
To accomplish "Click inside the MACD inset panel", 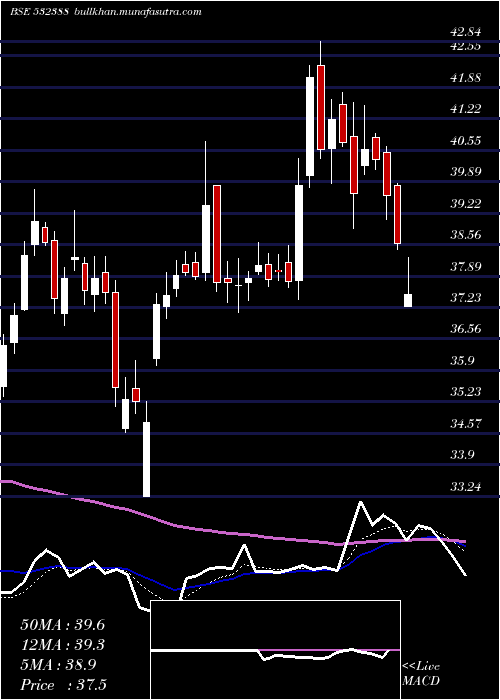I will pos(275,650).
